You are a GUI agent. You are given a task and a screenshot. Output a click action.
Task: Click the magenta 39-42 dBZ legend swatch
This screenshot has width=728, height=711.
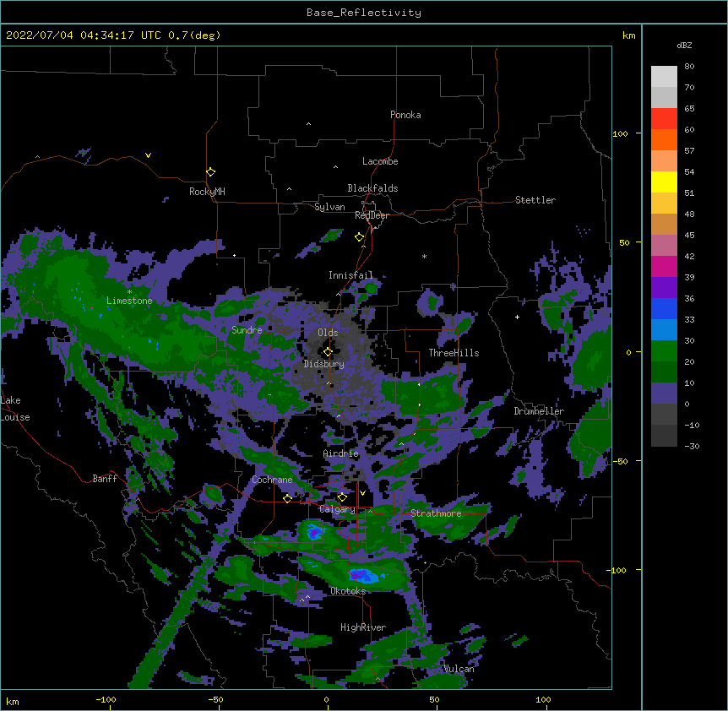(x=664, y=266)
